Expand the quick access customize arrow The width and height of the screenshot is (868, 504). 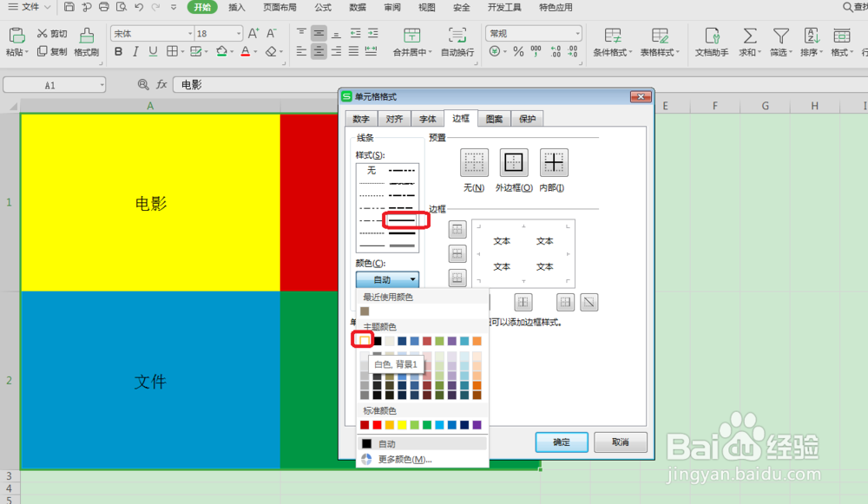click(x=174, y=7)
